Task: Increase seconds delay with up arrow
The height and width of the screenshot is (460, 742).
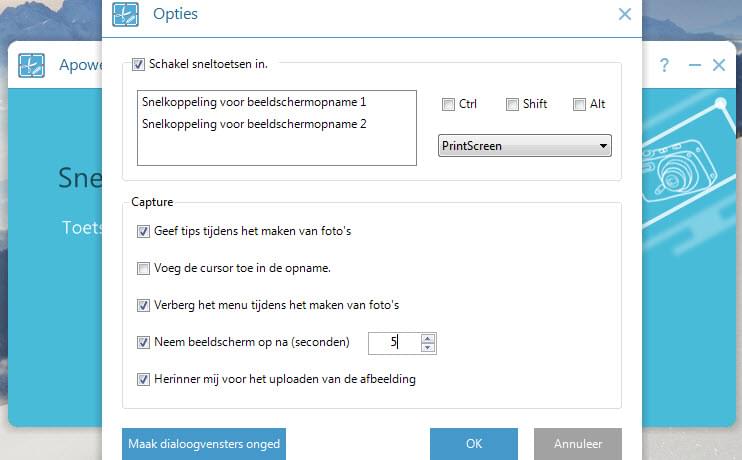Action: (428, 338)
